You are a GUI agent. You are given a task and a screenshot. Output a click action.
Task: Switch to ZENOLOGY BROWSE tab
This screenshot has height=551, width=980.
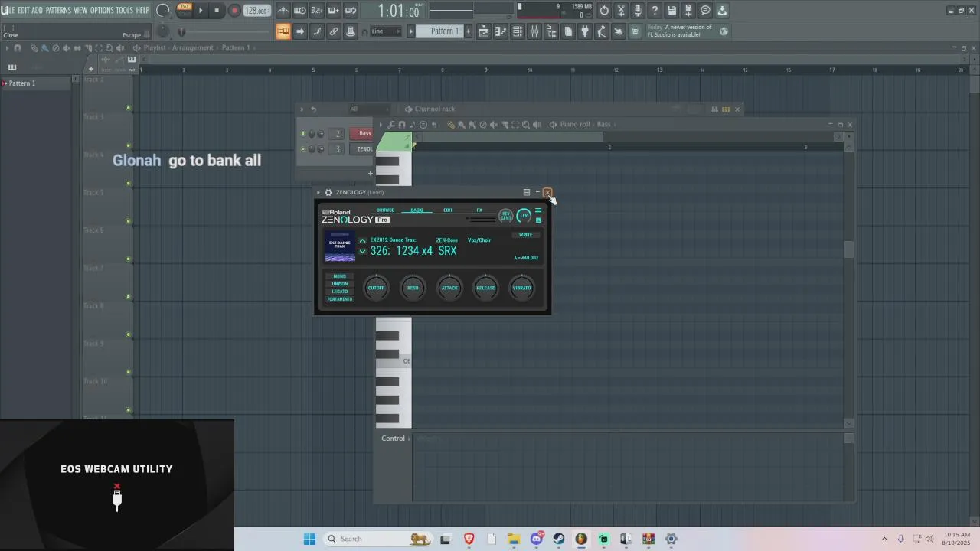coord(385,210)
